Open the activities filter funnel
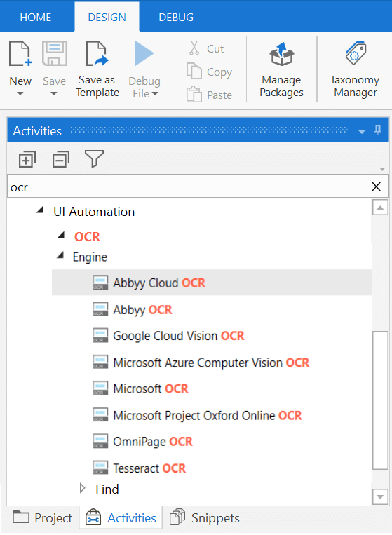392x535 pixels. 94,159
